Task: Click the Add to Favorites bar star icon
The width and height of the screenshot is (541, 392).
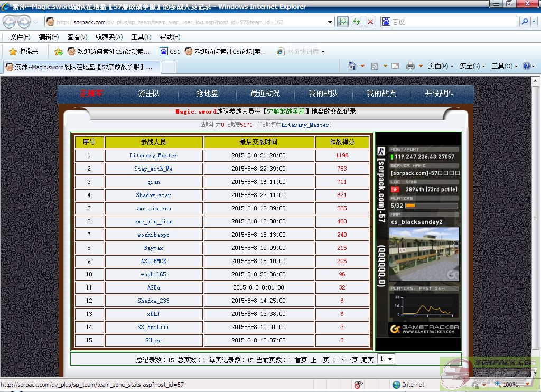Action: (58, 52)
